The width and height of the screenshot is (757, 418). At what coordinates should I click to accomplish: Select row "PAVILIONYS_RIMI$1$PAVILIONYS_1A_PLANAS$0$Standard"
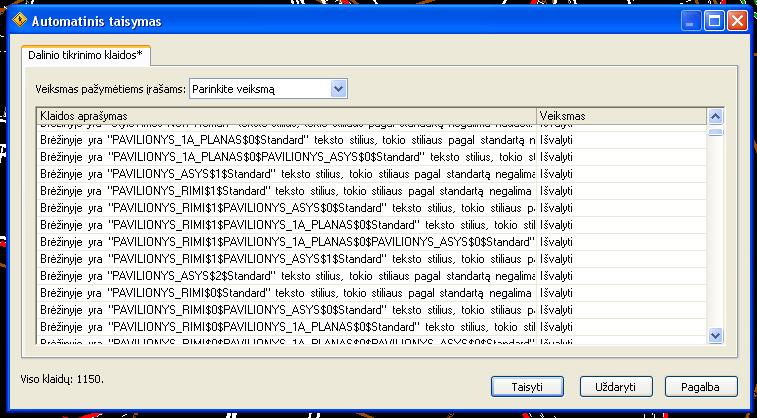point(371,225)
